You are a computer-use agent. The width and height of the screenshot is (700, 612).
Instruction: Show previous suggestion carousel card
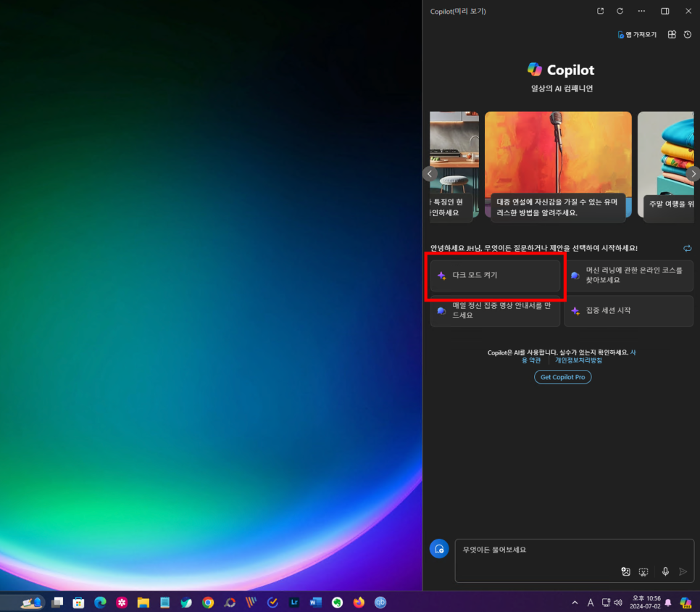point(430,174)
